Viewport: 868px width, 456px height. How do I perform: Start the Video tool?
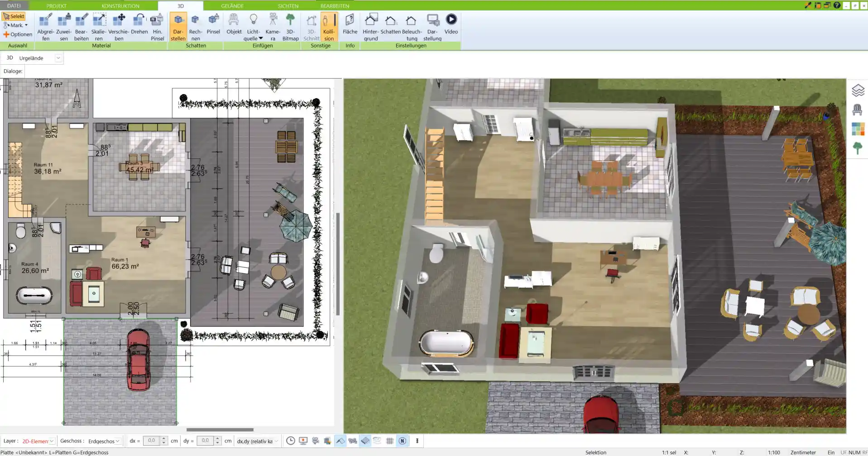[451, 24]
